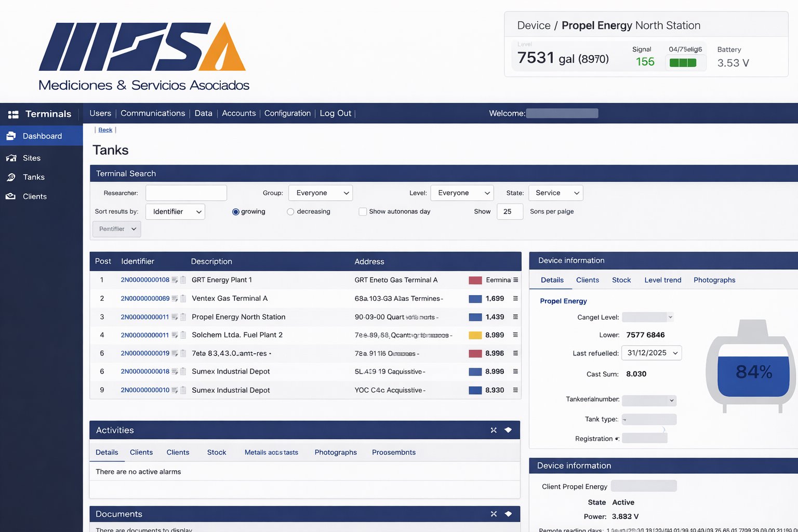Enable Show autononas day
The height and width of the screenshot is (532, 798).
pos(362,211)
